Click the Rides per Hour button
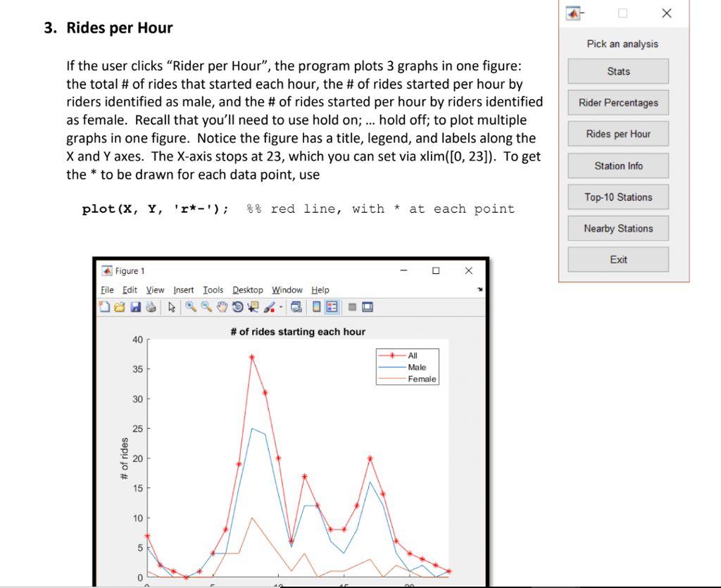This screenshot has width=721, height=588. tap(617, 134)
